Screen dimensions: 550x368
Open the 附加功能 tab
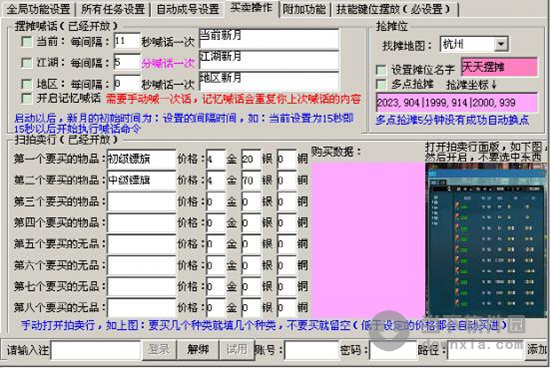point(304,9)
